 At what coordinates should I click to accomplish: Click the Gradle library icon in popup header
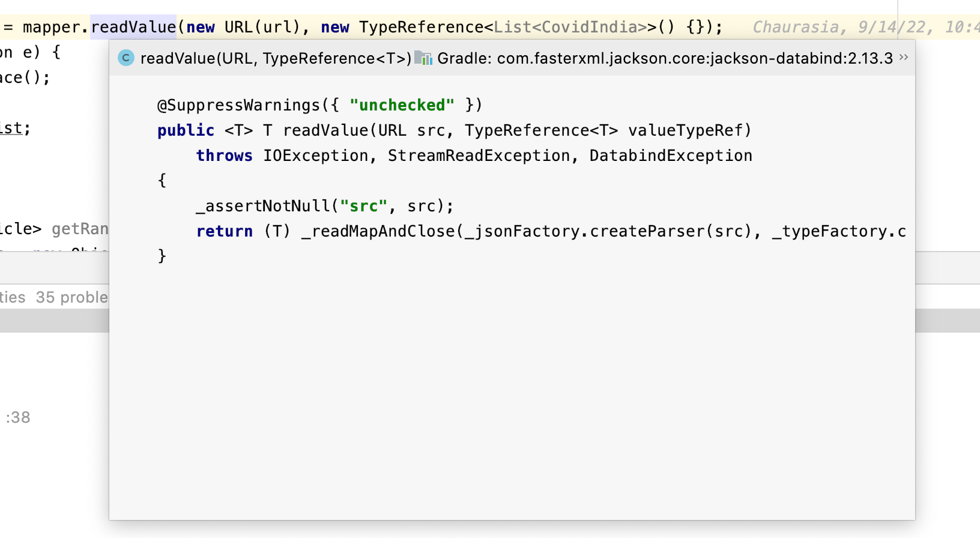point(423,58)
